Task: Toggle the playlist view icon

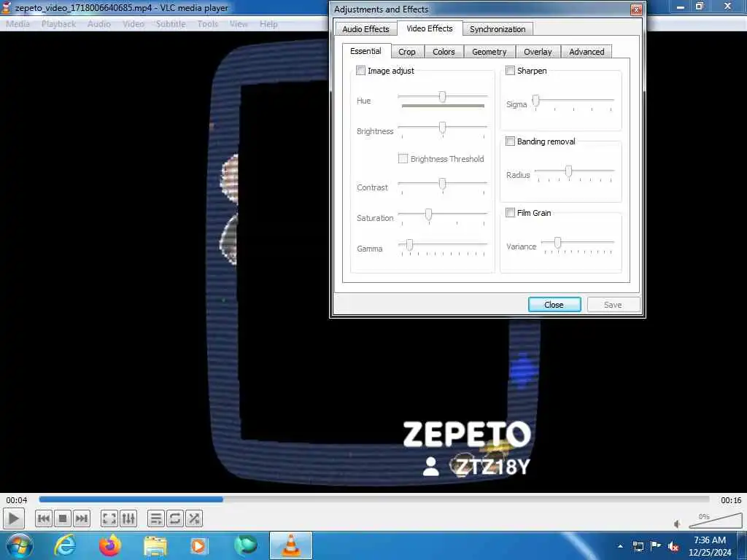Action: [156, 518]
